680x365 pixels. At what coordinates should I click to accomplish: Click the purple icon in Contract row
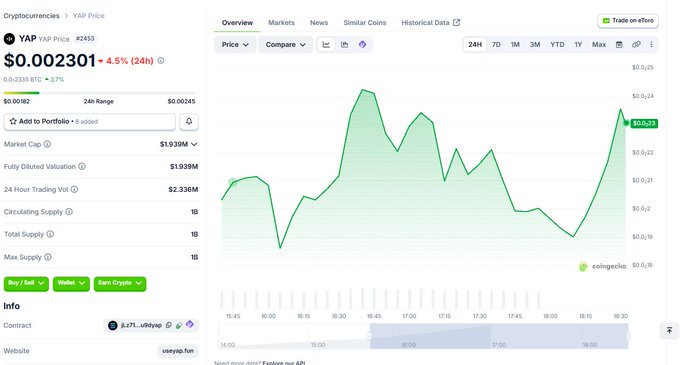click(190, 324)
